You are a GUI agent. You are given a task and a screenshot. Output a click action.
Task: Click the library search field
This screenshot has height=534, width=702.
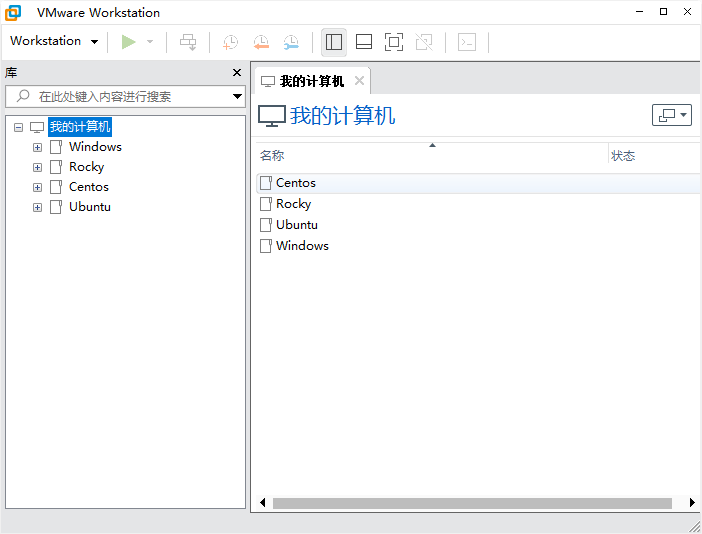125,97
